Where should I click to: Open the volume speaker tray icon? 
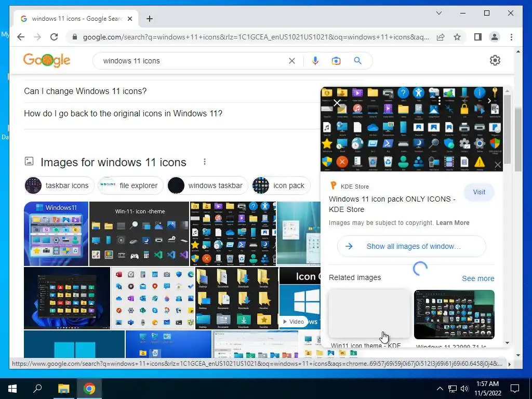464,389
